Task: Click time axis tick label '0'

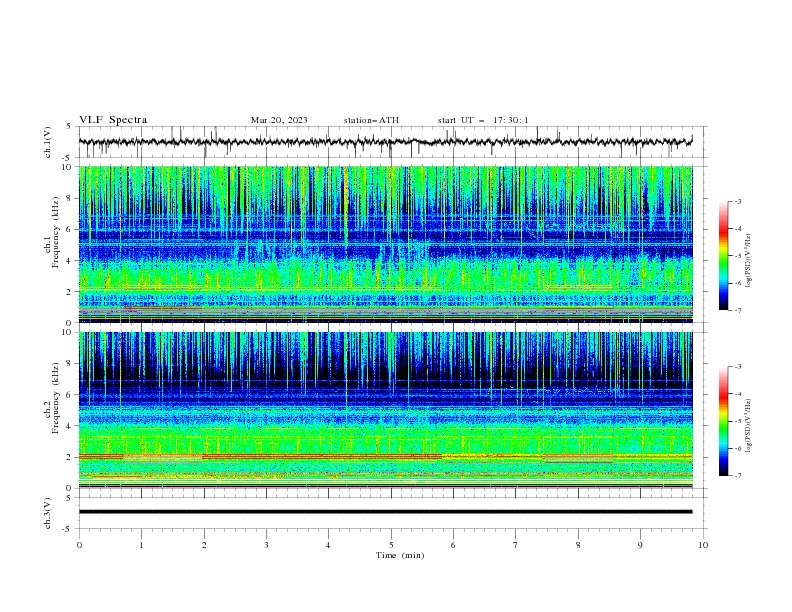Action: (x=79, y=545)
